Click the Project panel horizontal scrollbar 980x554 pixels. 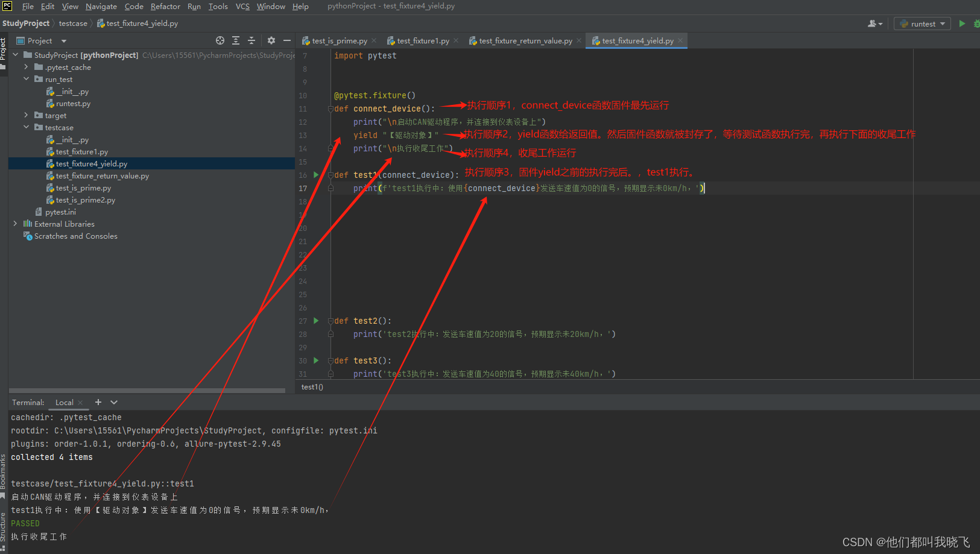[147, 391]
